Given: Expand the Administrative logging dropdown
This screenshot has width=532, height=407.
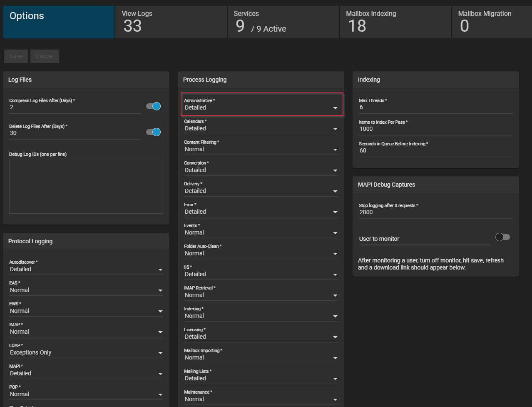Looking at the screenshot, I should coord(261,108).
